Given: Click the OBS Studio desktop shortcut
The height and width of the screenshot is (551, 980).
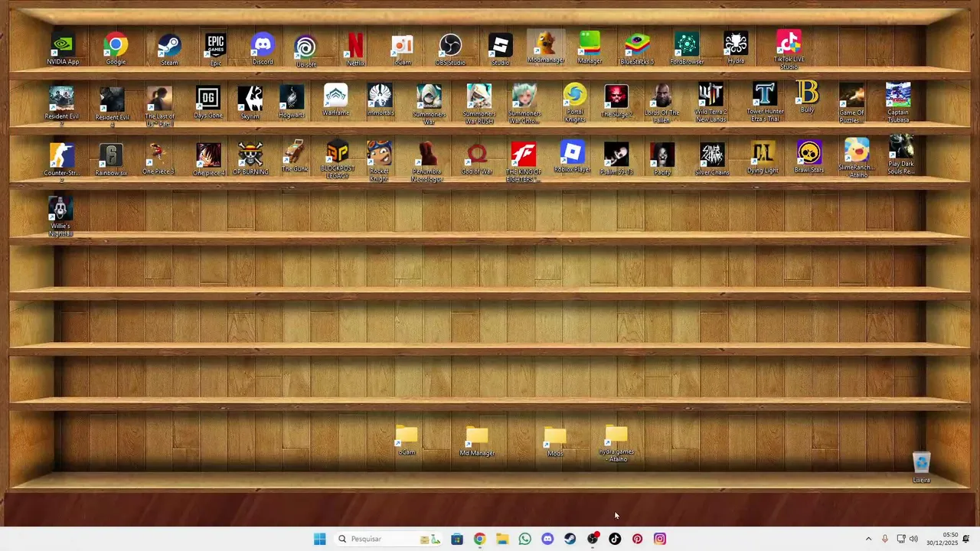Looking at the screenshot, I should pyautogui.click(x=450, y=50).
